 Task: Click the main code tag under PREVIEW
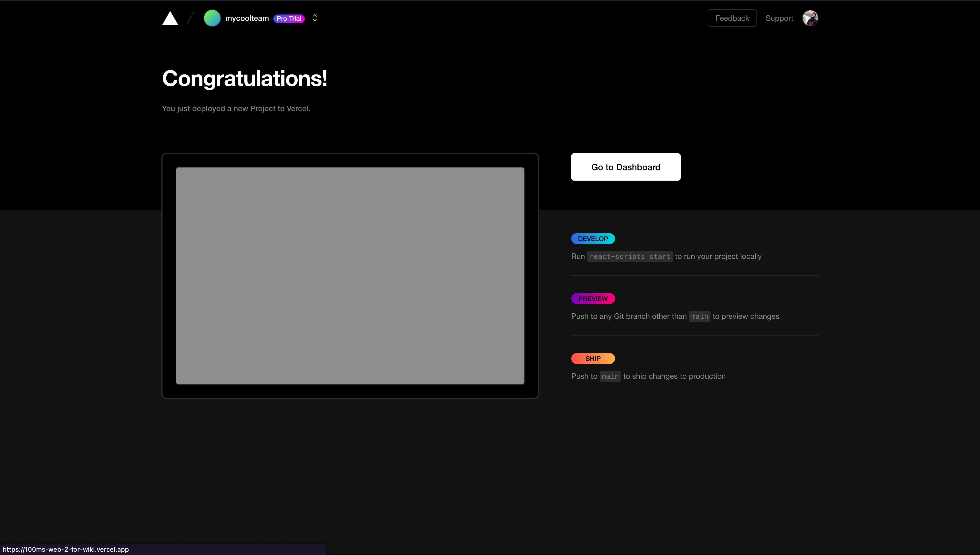[x=699, y=316]
